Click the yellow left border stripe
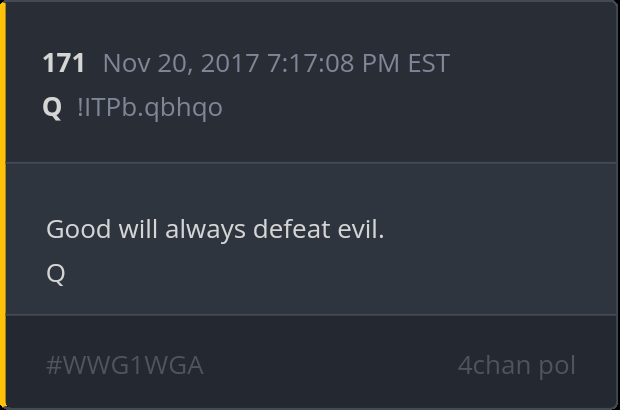The width and height of the screenshot is (620, 410). (3, 205)
